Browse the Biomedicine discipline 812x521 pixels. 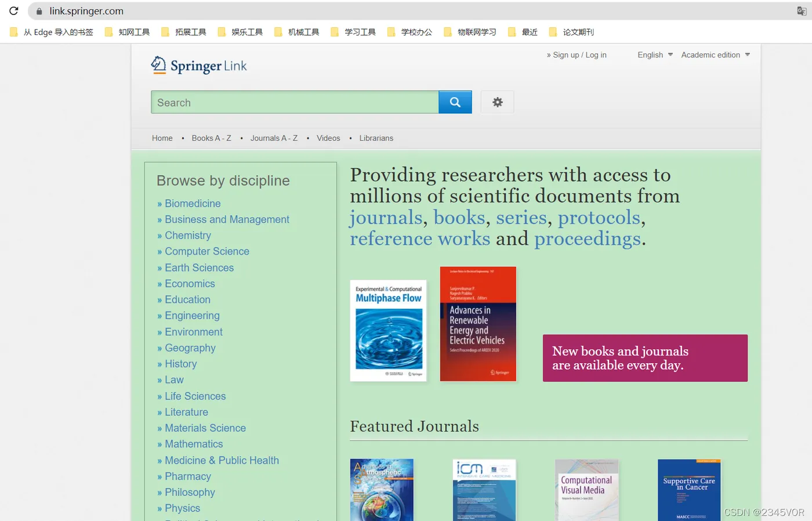click(193, 204)
